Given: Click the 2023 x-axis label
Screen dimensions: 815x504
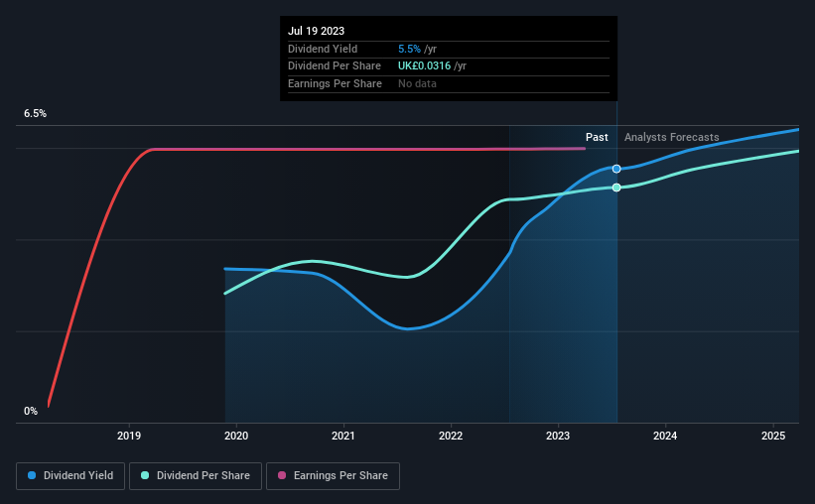Looking at the screenshot, I should (558, 436).
